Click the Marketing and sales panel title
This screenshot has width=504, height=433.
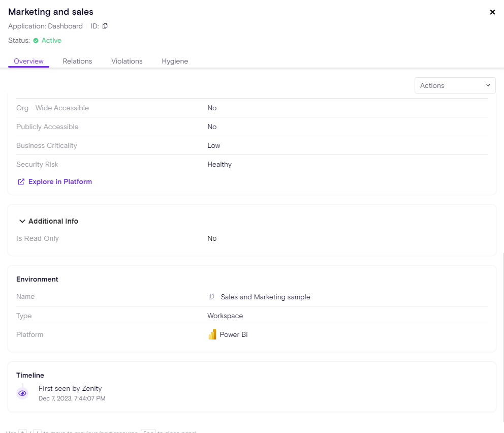(x=51, y=12)
